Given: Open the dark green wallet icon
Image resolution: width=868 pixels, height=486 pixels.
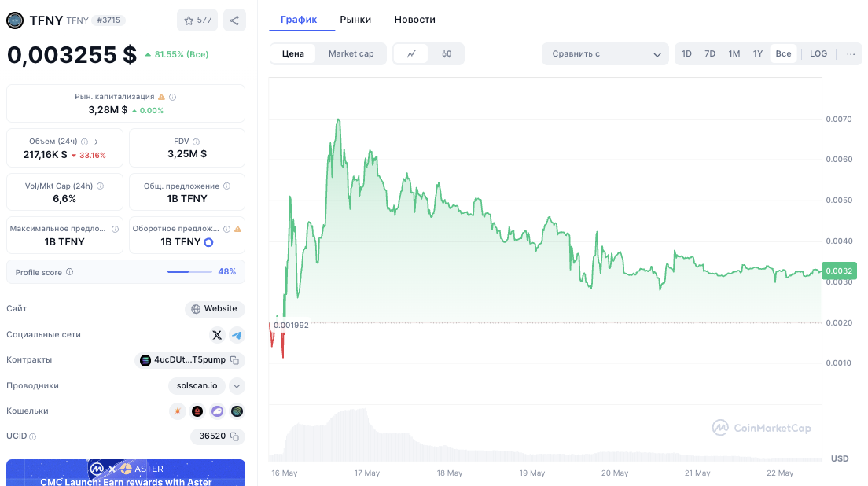Looking at the screenshot, I should [x=237, y=411].
